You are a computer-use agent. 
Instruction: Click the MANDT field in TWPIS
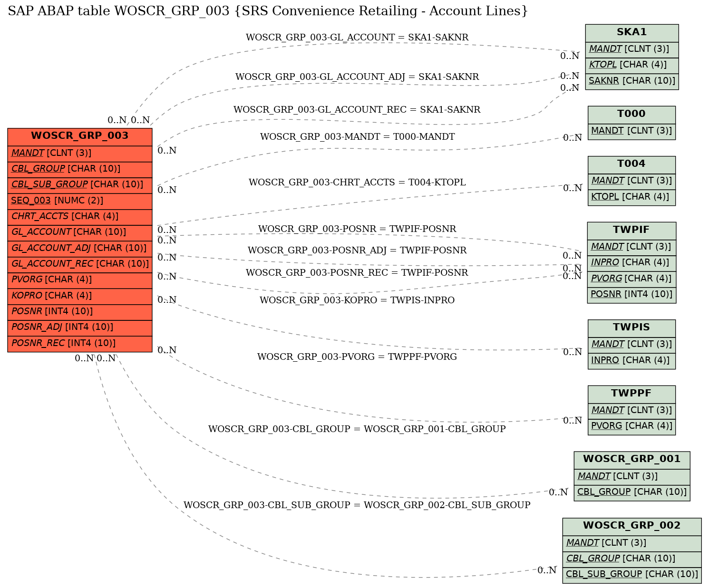coord(631,345)
